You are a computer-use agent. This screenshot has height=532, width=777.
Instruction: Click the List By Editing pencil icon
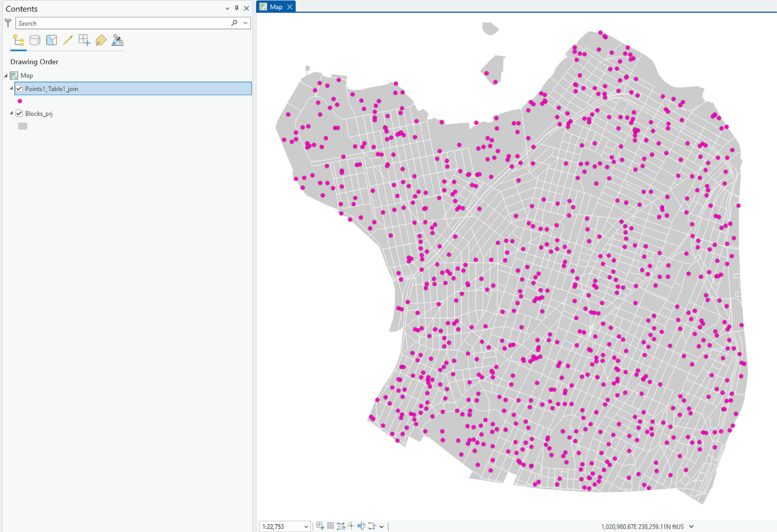[x=67, y=40]
